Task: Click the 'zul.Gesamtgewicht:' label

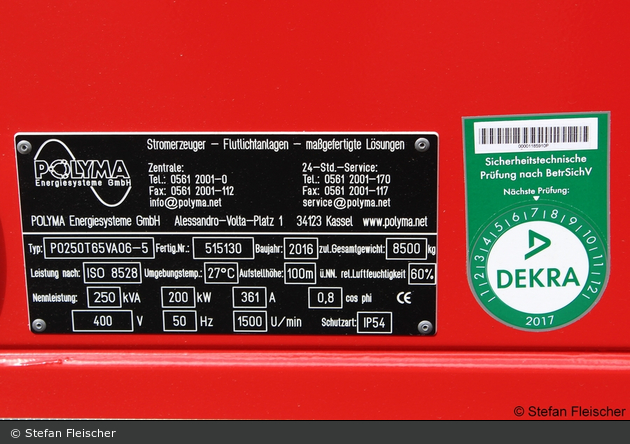Action: coord(352,250)
